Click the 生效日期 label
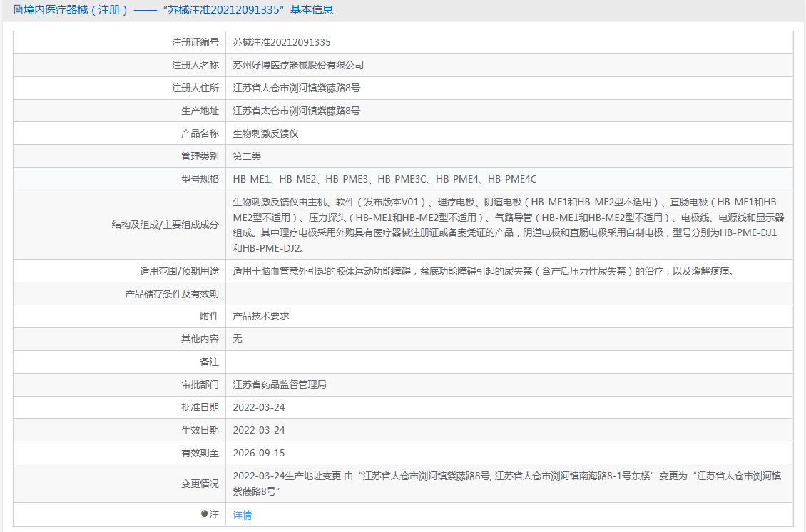 click(x=200, y=430)
